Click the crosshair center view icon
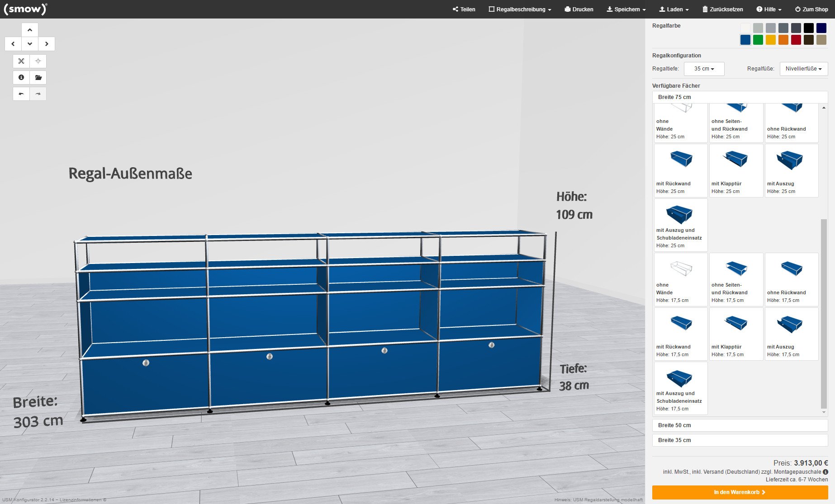Viewport: 835px width, 504px height. [38, 61]
